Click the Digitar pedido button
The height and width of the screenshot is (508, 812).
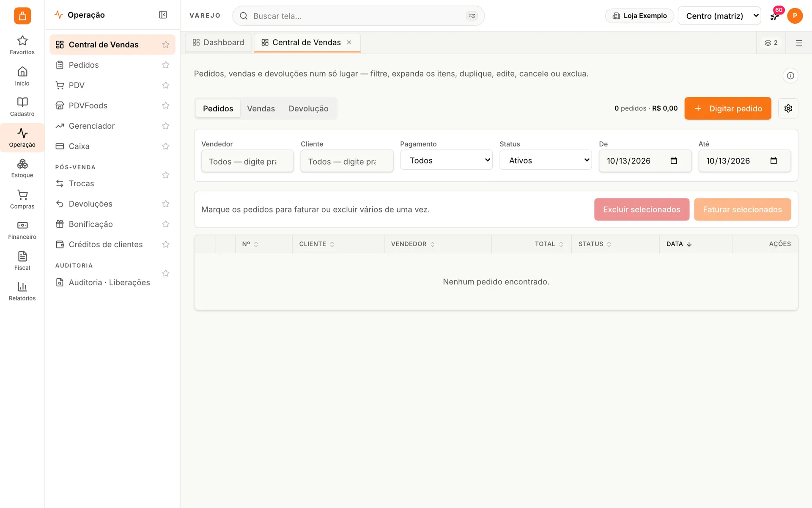727,108
